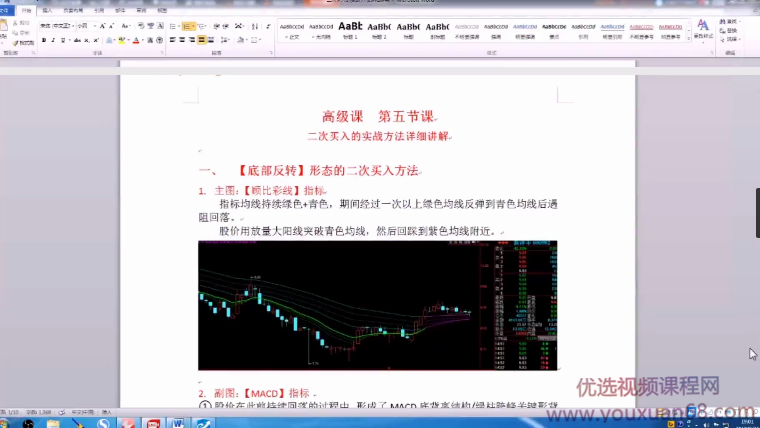Image resolution: width=760 pixels, height=428 pixels.
Task: Click the Copy button
Action: point(21,33)
